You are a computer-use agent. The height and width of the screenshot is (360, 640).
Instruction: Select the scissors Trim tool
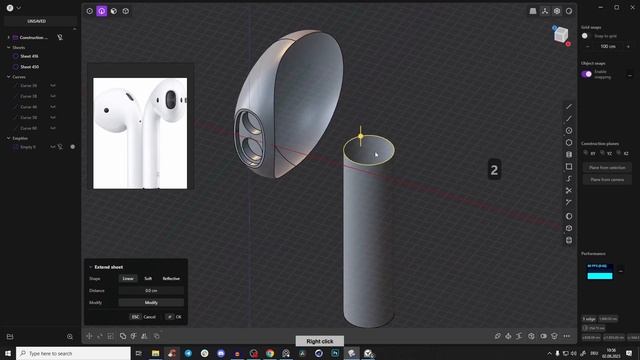tap(569, 191)
